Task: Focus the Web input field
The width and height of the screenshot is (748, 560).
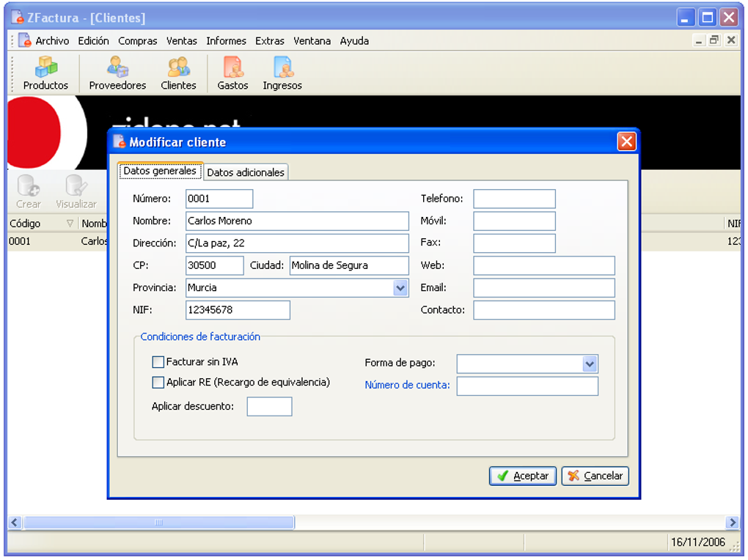Action: (544, 265)
